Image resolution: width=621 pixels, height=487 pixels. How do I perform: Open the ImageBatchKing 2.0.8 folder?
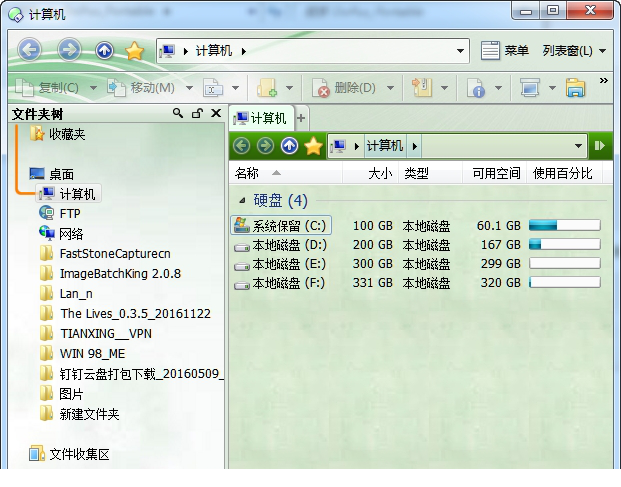click(110, 274)
